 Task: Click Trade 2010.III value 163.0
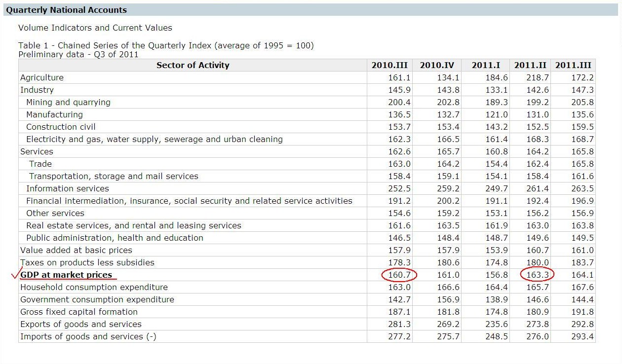(399, 164)
